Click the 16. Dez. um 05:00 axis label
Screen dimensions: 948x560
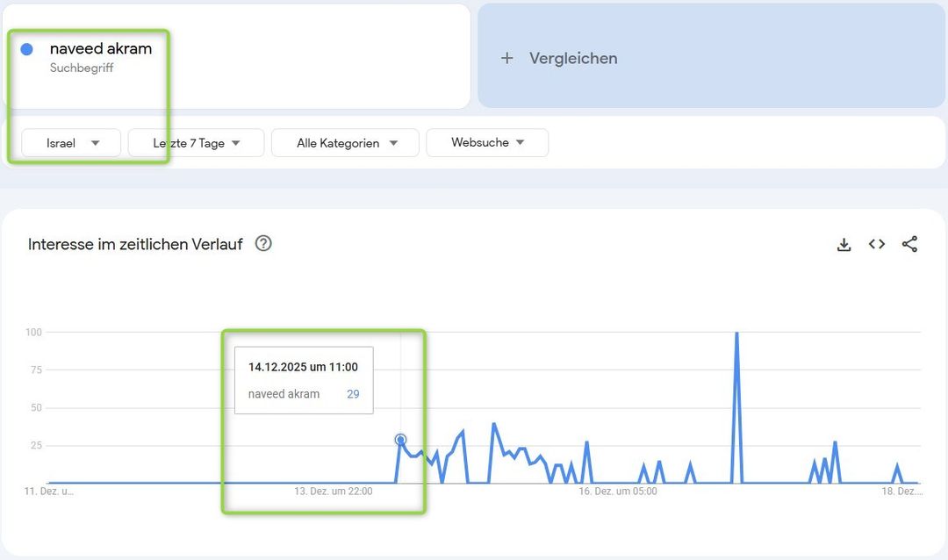pos(617,492)
